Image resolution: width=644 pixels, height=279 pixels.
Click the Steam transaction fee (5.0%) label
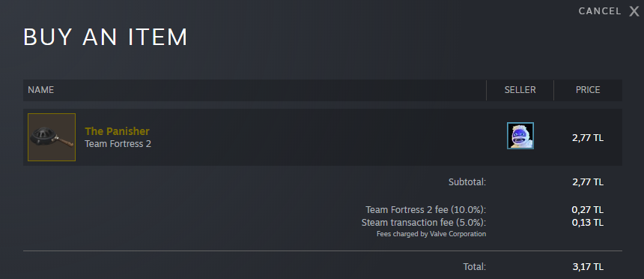424,223
